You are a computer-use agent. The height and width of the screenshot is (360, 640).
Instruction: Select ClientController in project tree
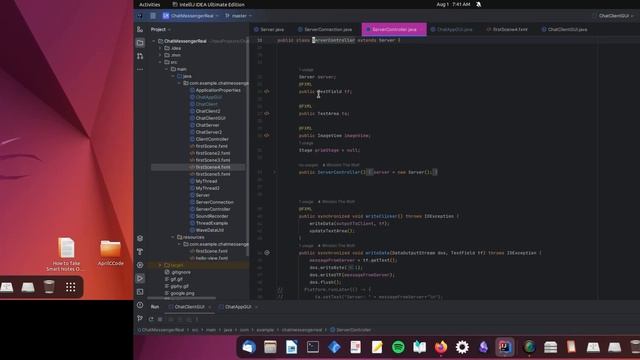pos(209,139)
